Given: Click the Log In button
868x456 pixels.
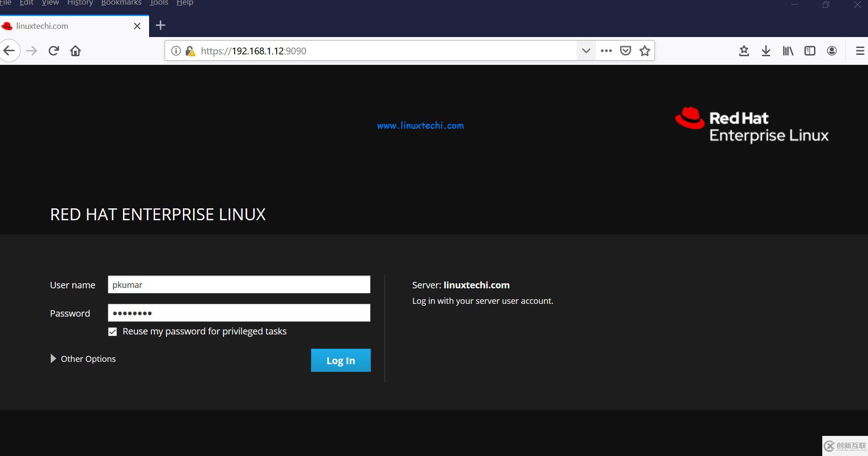Looking at the screenshot, I should (341, 361).
